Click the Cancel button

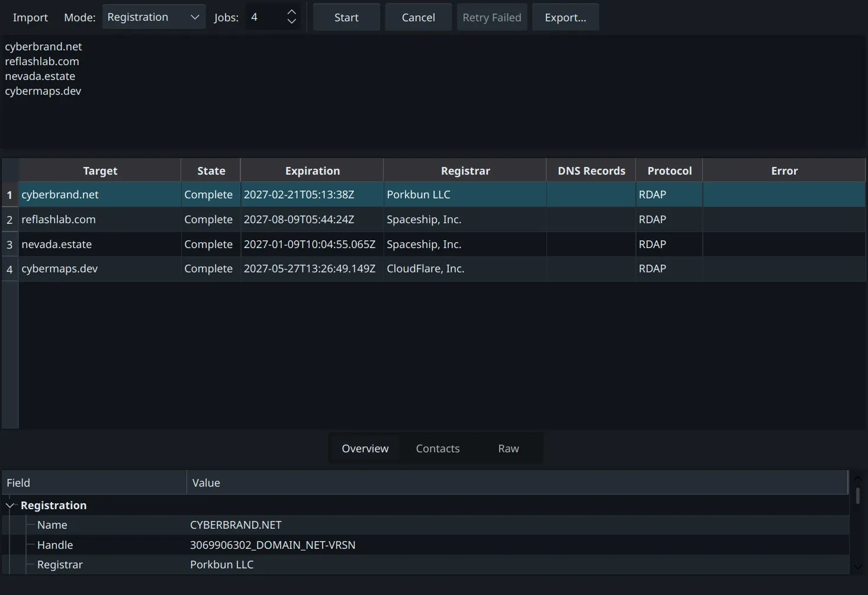point(418,17)
